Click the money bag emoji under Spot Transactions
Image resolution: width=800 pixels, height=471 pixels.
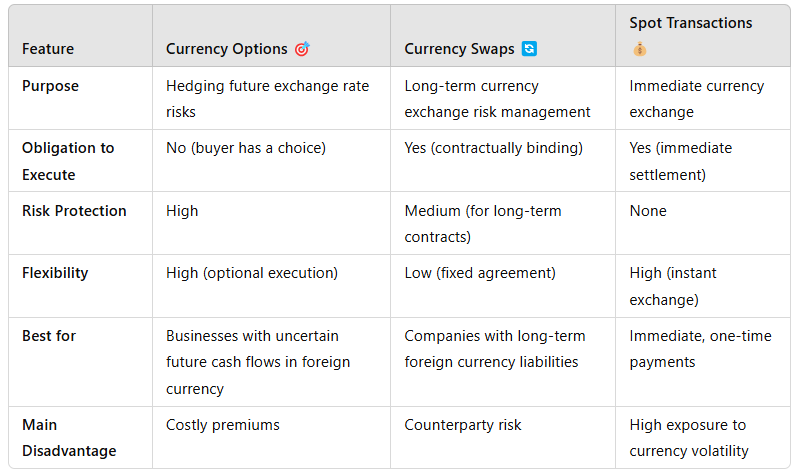tap(639, 50)
